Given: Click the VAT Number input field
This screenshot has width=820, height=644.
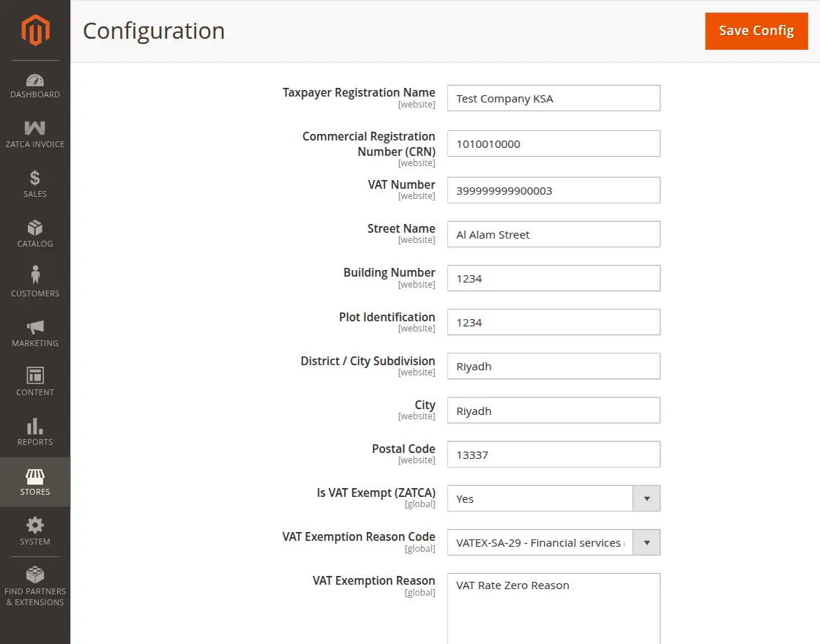Looking at the screenshot, I should click(x=553, y=190).
